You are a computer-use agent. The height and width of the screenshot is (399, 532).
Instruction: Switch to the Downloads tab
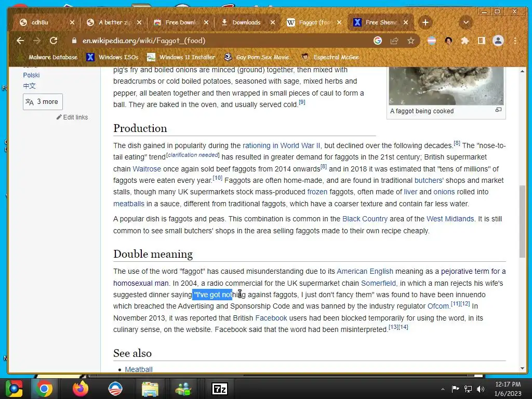pyautogui.click(x=247, y=22)
